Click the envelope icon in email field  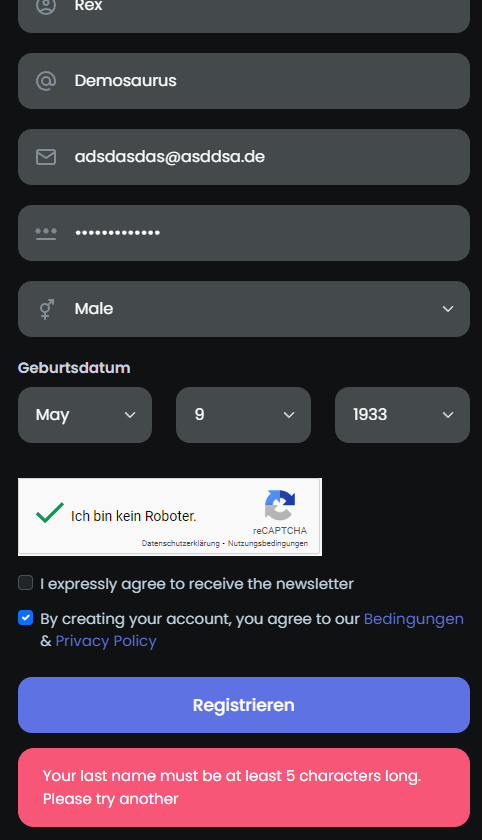(46, 157)
